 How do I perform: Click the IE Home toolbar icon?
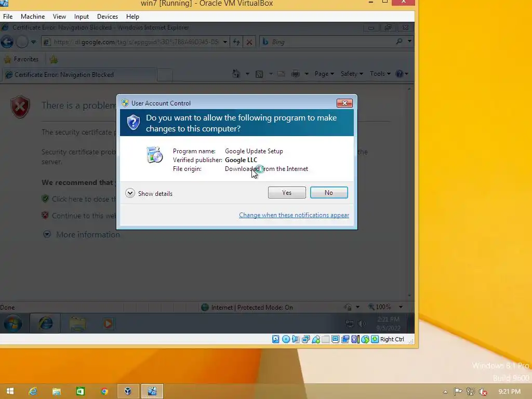click(236, 74)
